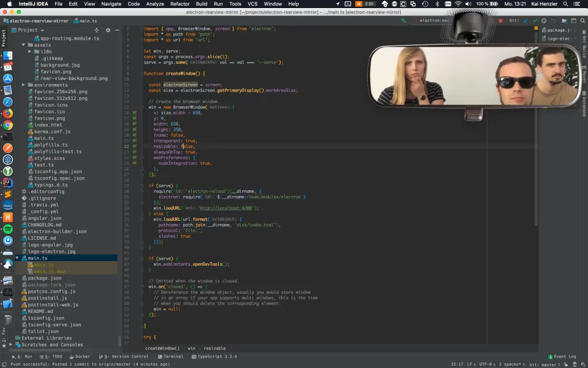Select rear-view-background.png file

(74, 78)
